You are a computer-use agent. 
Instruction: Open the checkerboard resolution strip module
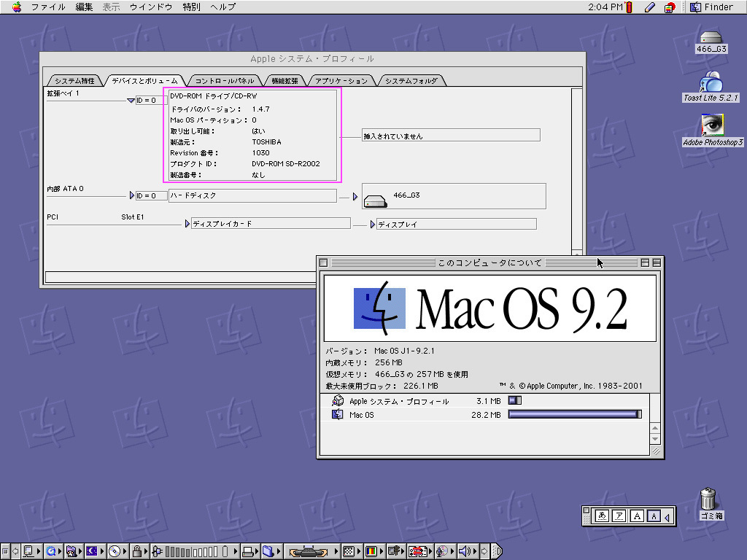click(351, 551)
